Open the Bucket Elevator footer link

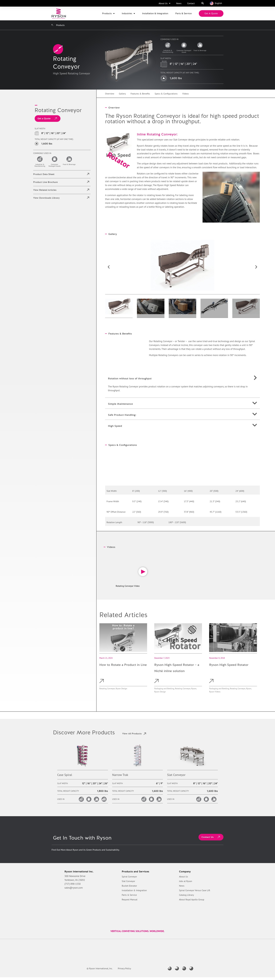(x=129, y=886)
